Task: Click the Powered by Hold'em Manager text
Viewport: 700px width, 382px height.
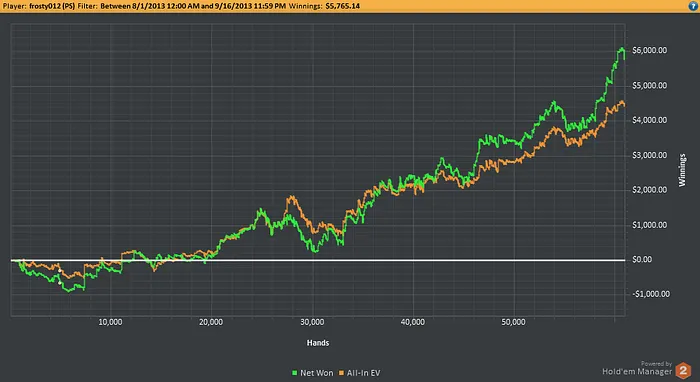Action: coord(637,368)
